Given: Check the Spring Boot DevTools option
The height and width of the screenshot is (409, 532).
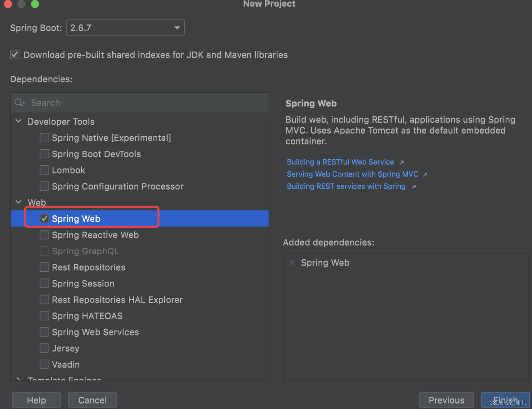Looking at the screenshot, I should pyautogui.click(x=44, y=154).
